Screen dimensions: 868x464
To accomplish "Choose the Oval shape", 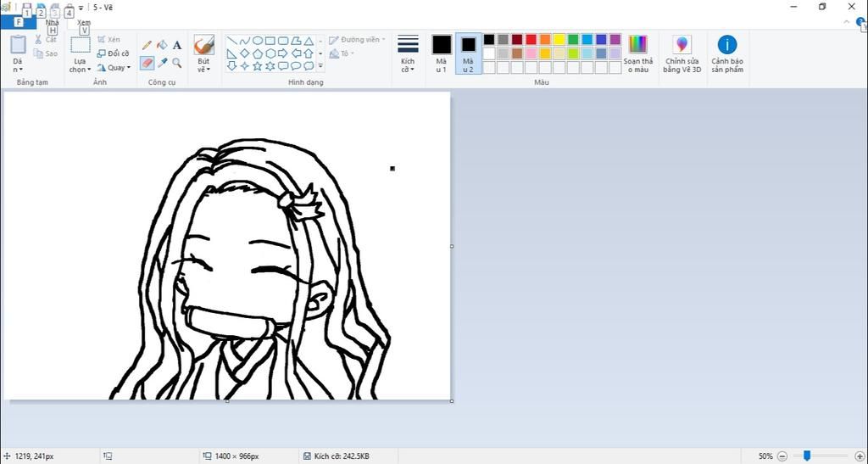I will coord(258,41).
